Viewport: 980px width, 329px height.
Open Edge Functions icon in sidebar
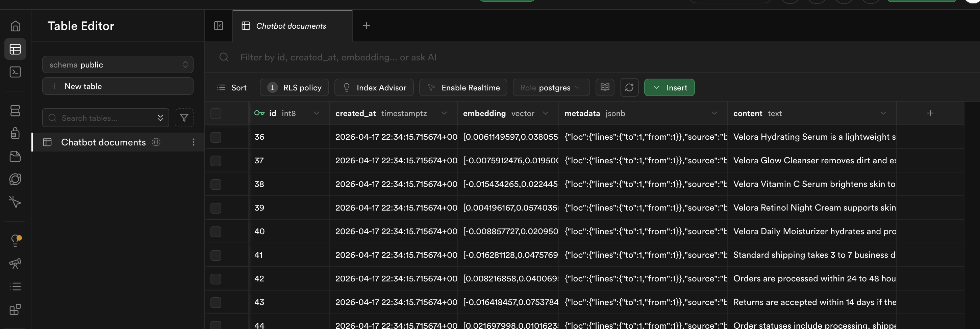point(15,179)
